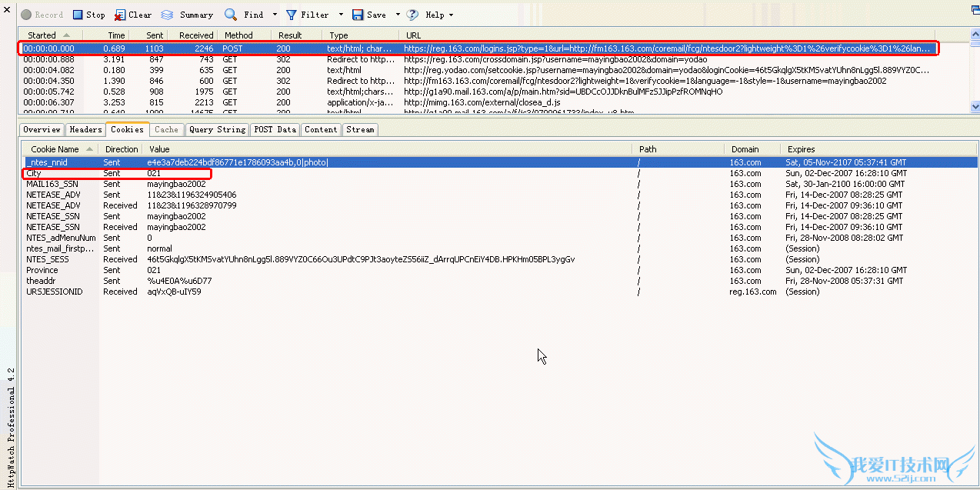This screenshot has width=980, height=490.
Task: Click the Stop recording icon
Action: [x=78, y=15]
